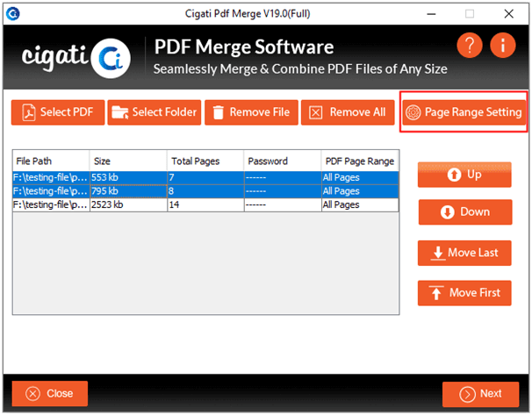The height and width of the screenshot is (415, 532).
Task: Click file path cell of 2523 kb row
Action: (x=51, y=204)
